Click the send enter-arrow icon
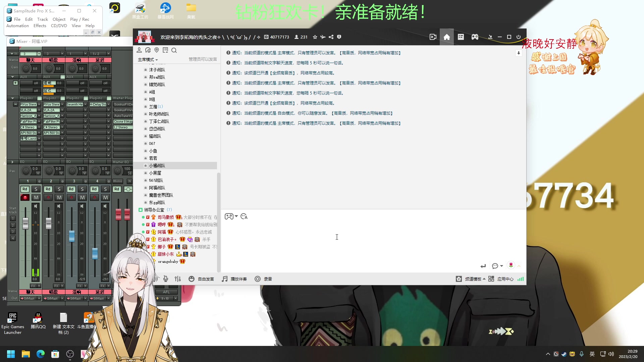Viewport: 644px width, 362px height. click(483, 266)
